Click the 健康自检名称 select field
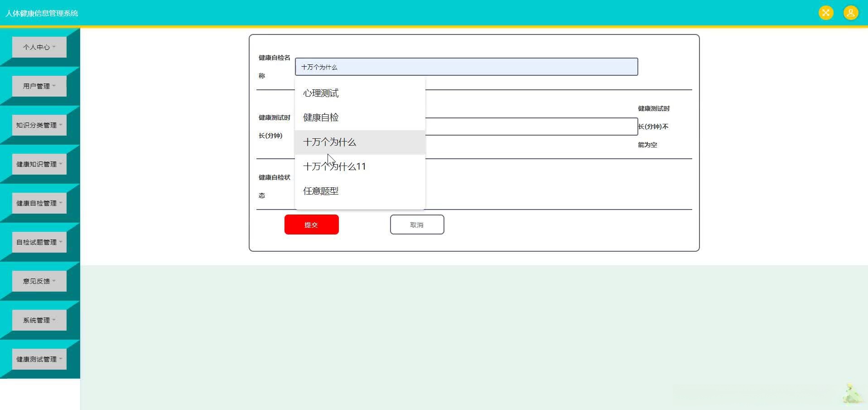 tap(466, 67)
